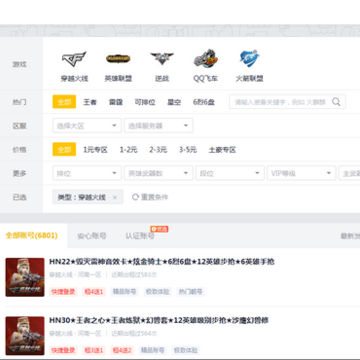Open the HN30 account listing title

coord(159,320)
